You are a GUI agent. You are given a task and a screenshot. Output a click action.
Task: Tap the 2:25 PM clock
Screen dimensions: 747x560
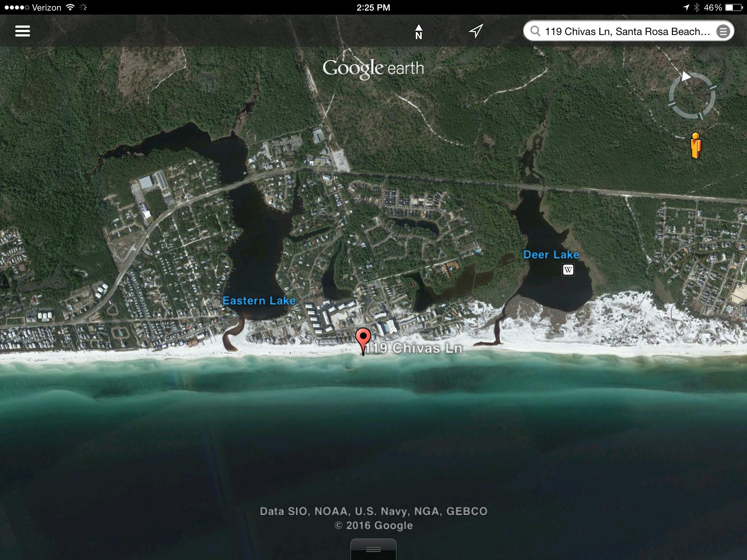click(x=373, y=7)
